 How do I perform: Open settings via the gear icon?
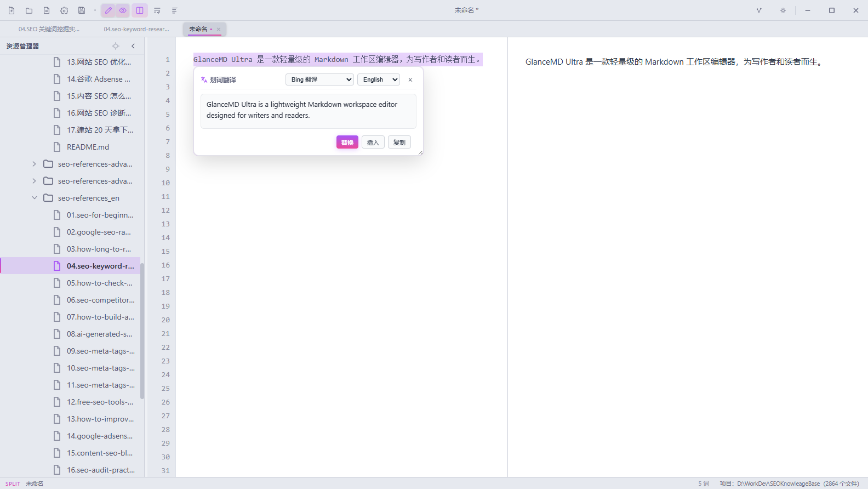[x=64, y=10]
